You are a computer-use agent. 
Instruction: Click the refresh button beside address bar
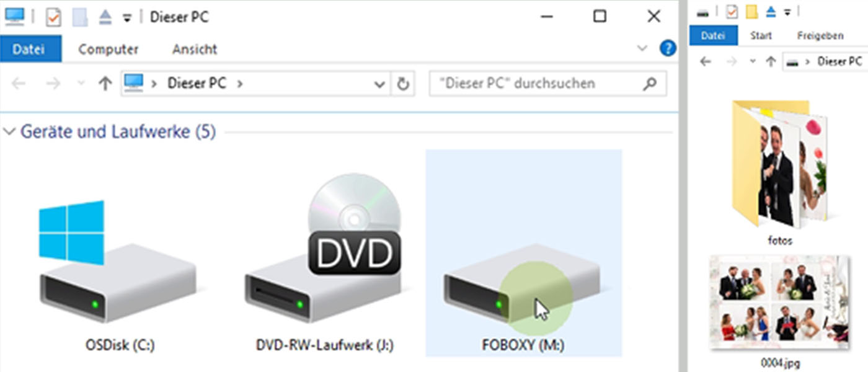(x=403, y=84)
